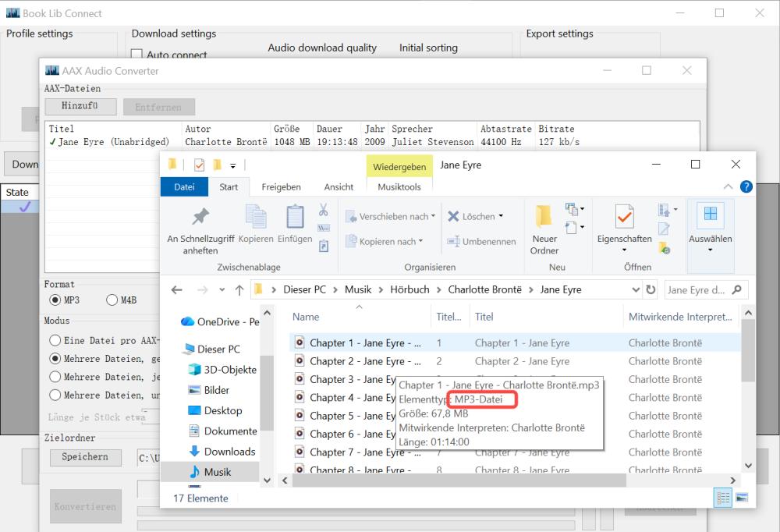Open Explorer help question mark icon
Screen dimensions: 780x532
(x=746, y=186)
